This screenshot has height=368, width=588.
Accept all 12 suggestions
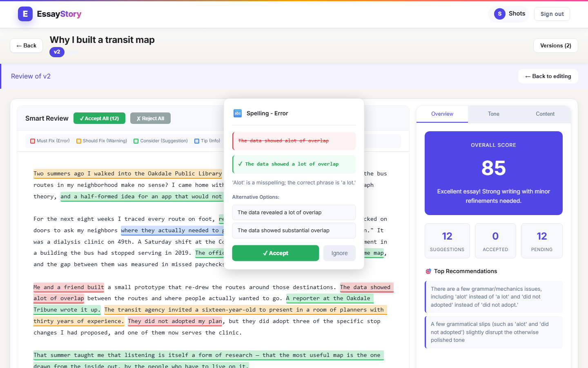100,118
